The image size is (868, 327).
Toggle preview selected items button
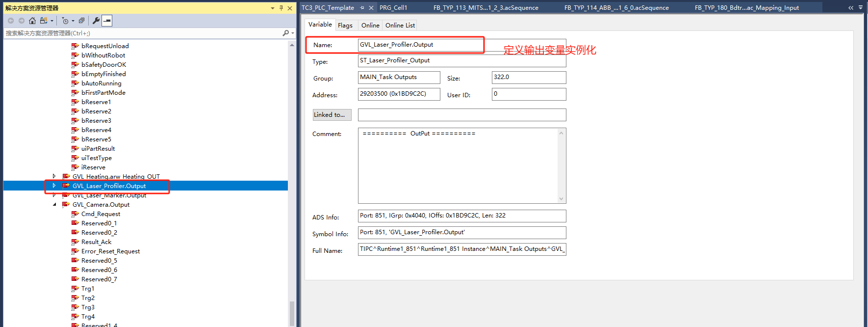click(107, 21)
